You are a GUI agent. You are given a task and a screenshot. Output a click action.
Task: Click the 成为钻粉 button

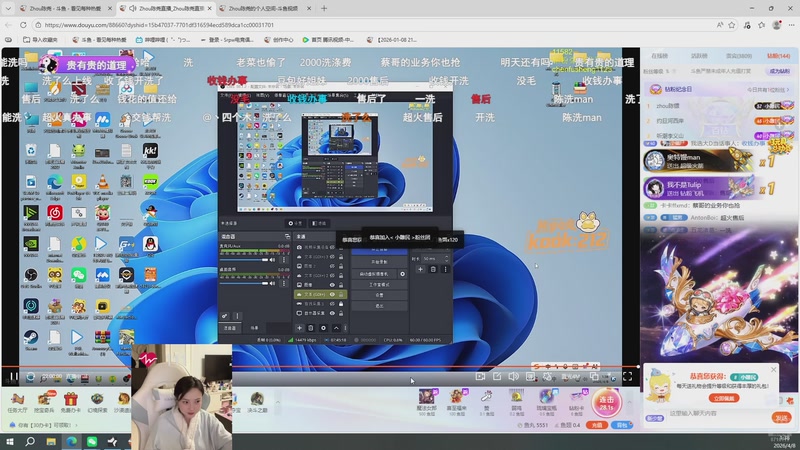pos(779,71)
